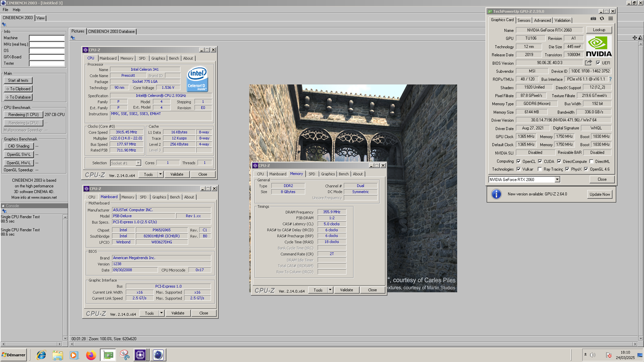
Task: Click the OpenGL HW-L button
Action: [x=19, y=163]
